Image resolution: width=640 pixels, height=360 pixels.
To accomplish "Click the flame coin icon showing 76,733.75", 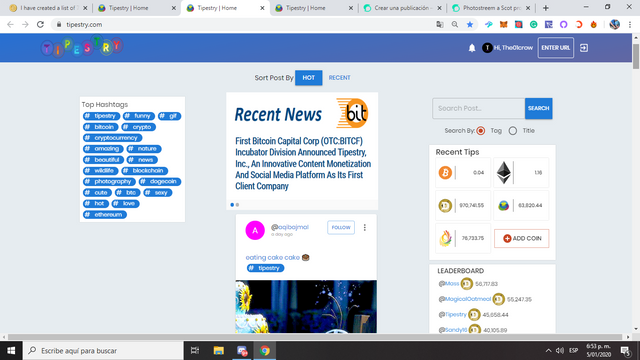I will point(445,238).
